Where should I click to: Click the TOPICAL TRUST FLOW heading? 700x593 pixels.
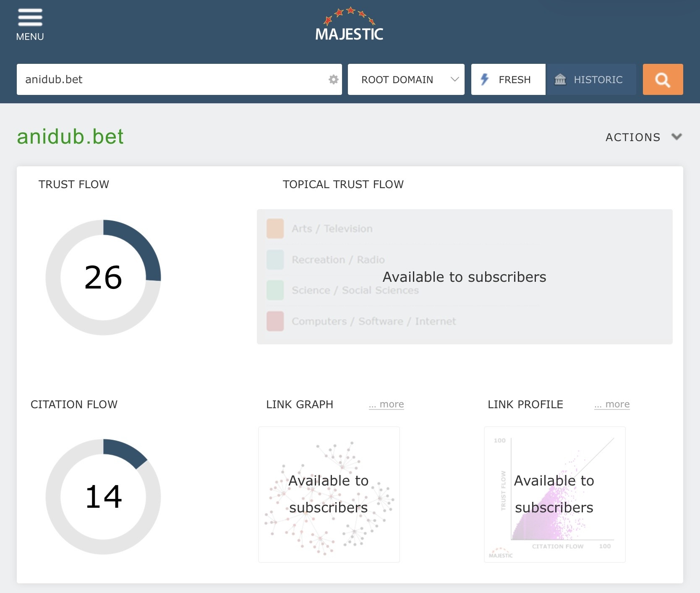click(343, 184)
